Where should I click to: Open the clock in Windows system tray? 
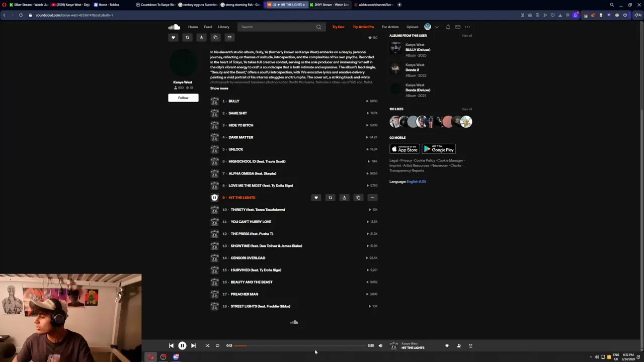629,357
